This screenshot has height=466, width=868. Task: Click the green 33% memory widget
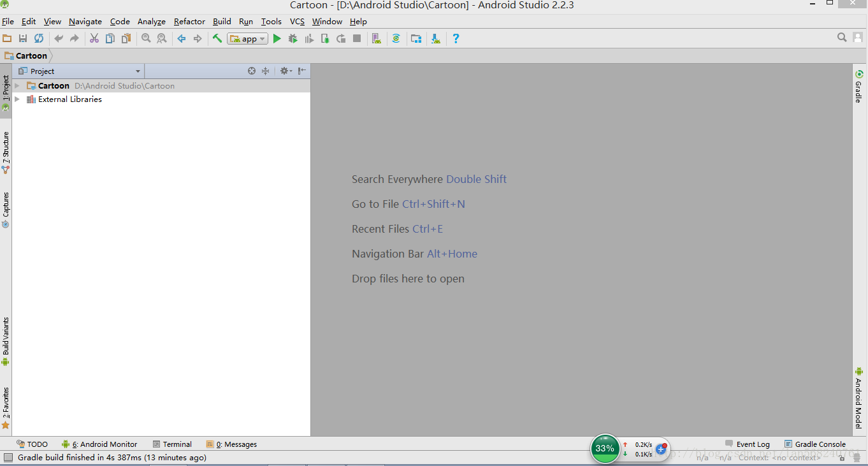(605, 448)
